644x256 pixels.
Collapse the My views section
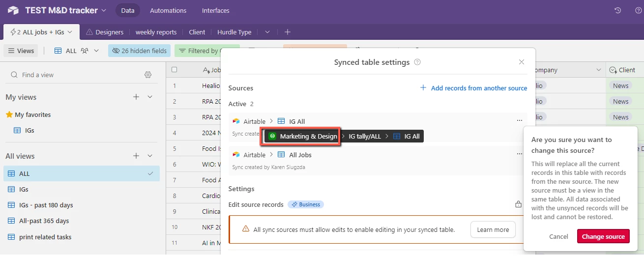(x=150, y=97)
